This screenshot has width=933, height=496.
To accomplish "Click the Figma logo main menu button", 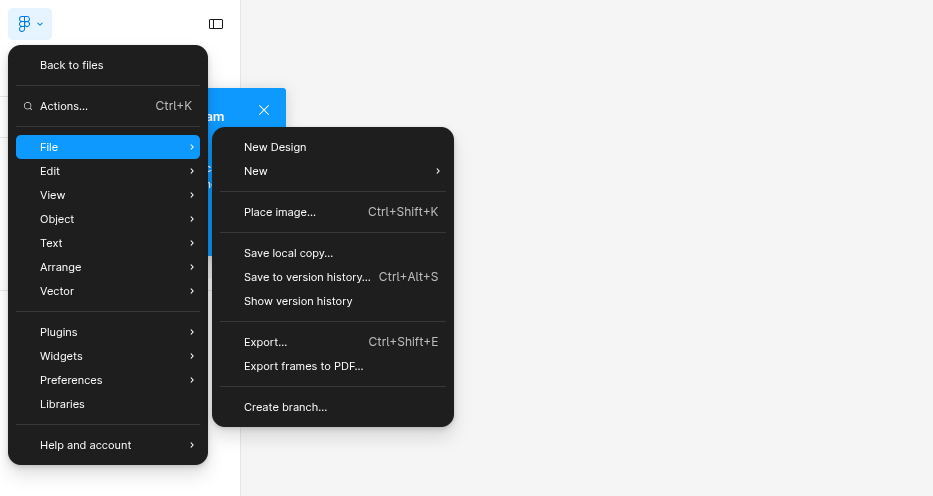I will [29, 24].
